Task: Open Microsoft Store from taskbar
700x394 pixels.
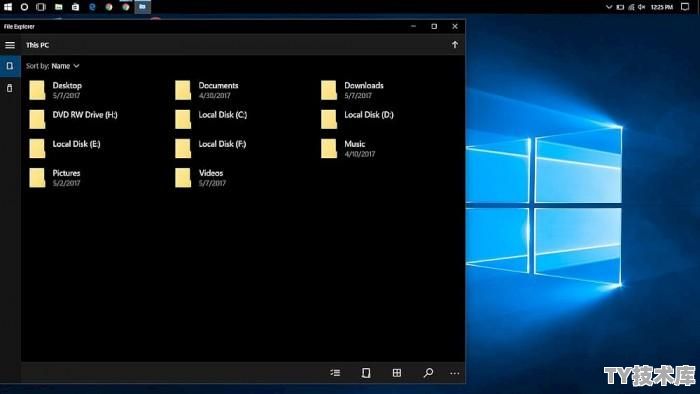Action: coord(75,7)
